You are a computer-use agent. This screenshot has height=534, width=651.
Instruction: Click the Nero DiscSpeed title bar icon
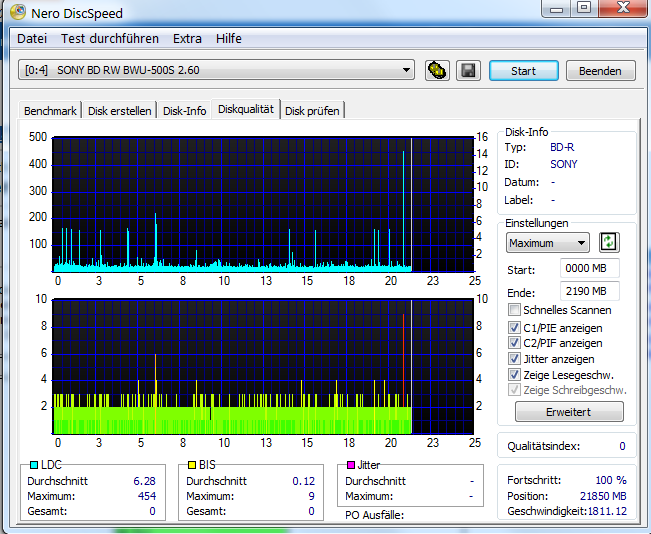pyautogui.click(x=18, y=12)
